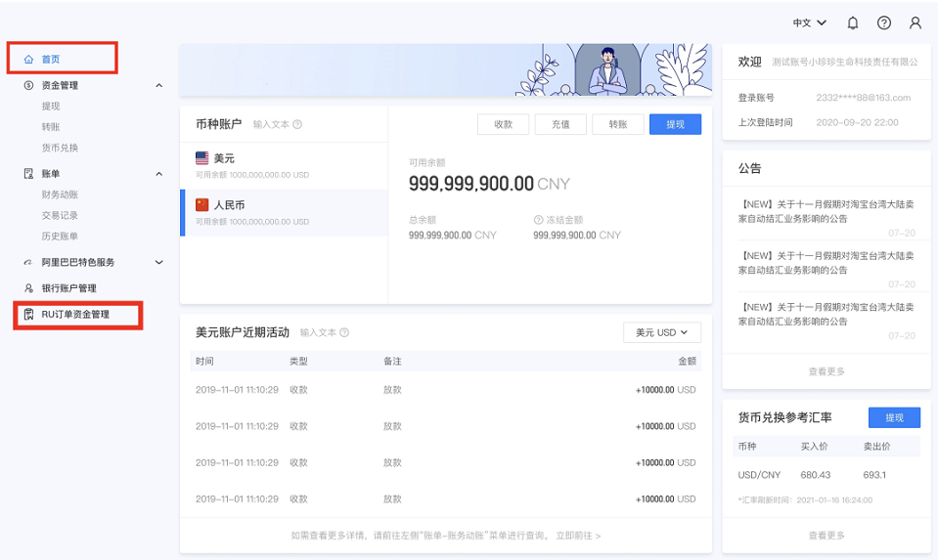The height and width of the screenshot is (560, 938).
Task: Click the 首页 home icon in sidebar
Action: pyautogui.click(x=28, y=60)
